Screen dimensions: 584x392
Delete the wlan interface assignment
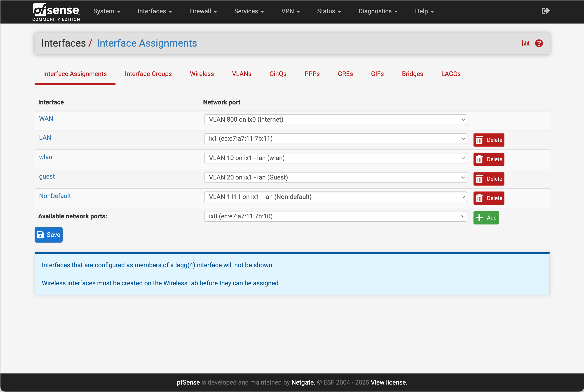coord(489,159)
